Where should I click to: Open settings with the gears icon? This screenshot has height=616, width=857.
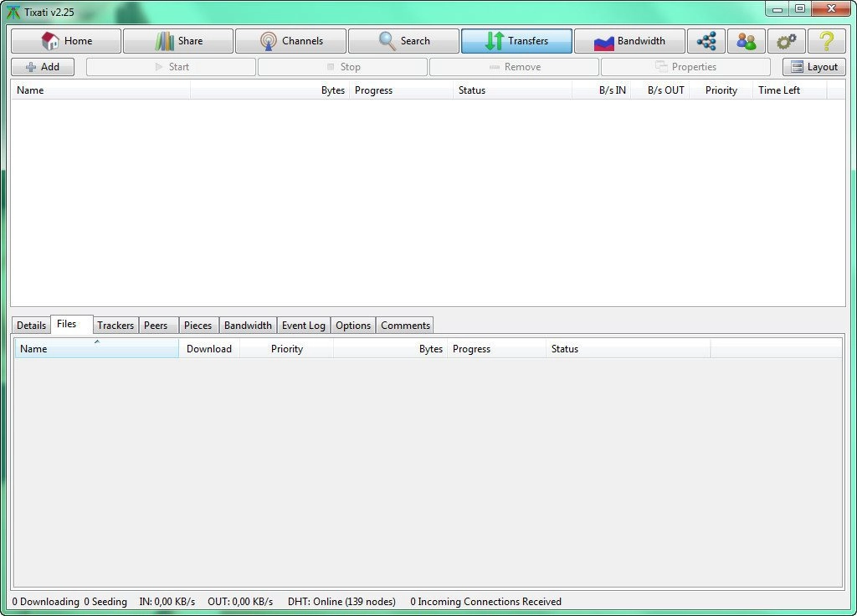click(x=787, y=41)
